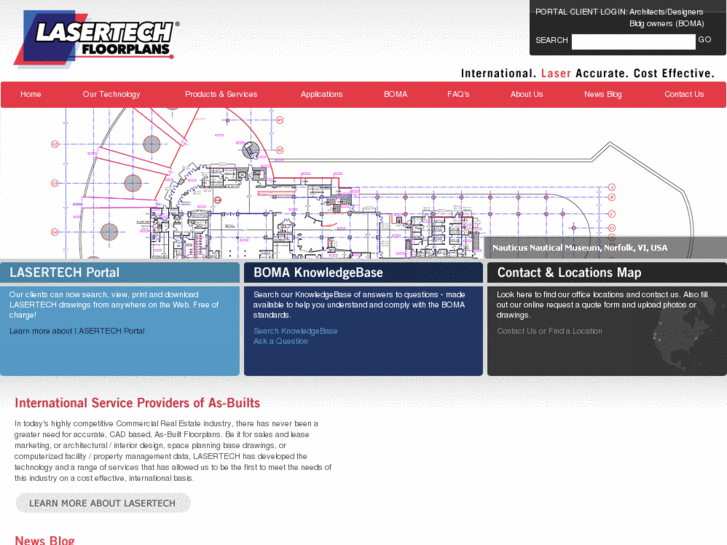Image resolution: width=727 pixels, height=545 pixels.
Task: Click the Search KnowledgeBase link
Action: 295,331
